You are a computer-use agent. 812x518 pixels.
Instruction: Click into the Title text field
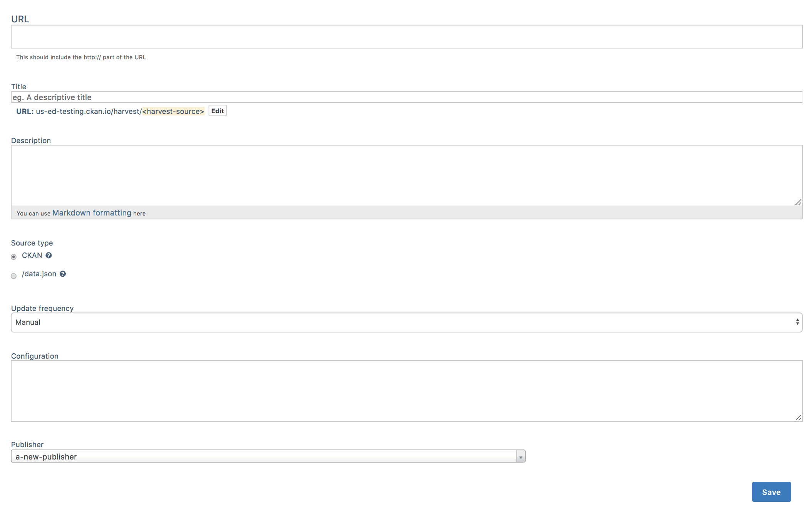point(406,97)
